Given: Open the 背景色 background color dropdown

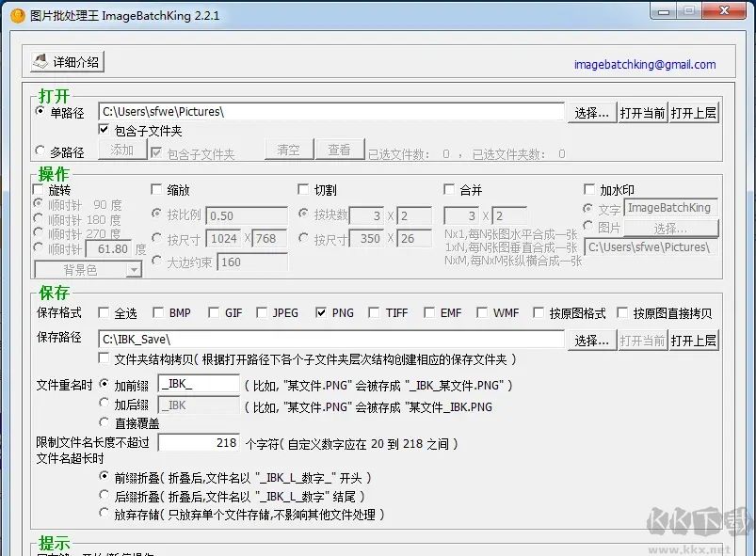Looking at the screenshot, I should (87, 269).
